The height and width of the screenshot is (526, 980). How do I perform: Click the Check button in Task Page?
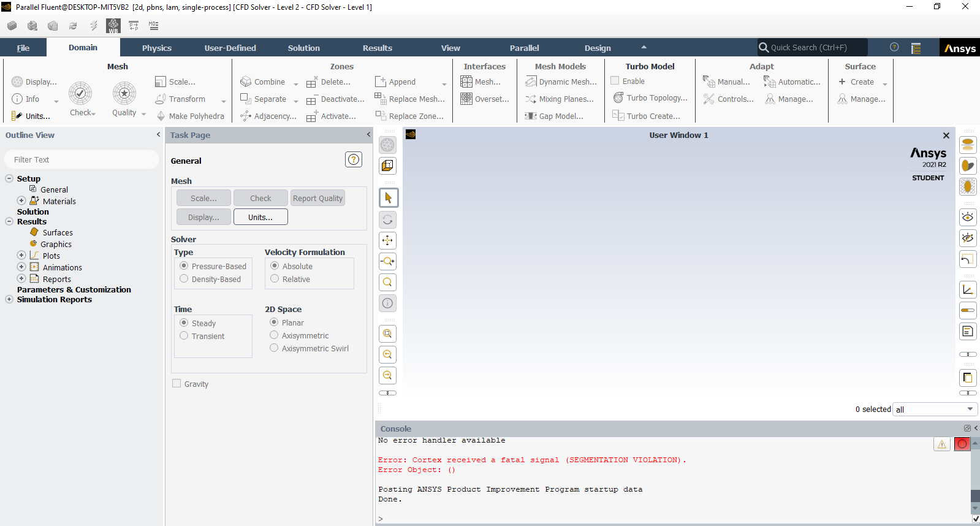point(260,198)
